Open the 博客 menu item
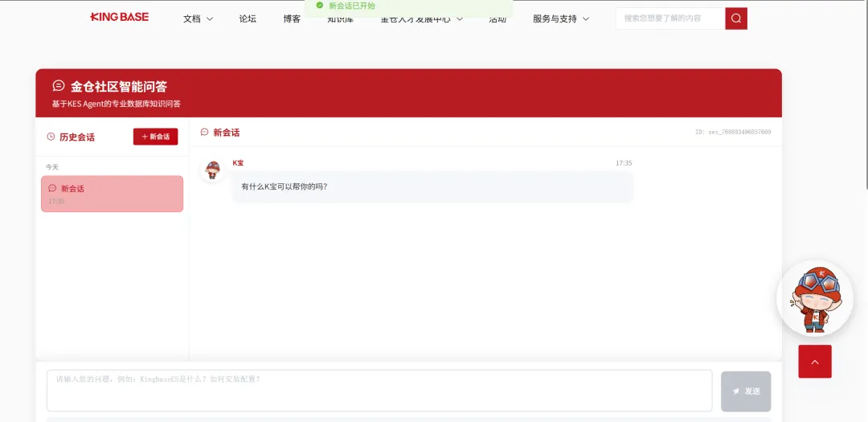The height and width of the screenshot is (422, 868). [292, 18]
